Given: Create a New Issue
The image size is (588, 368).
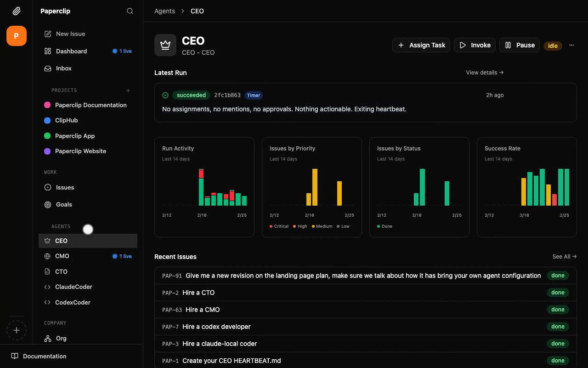Looking at the screenshot, I should [x=88, y=34].
